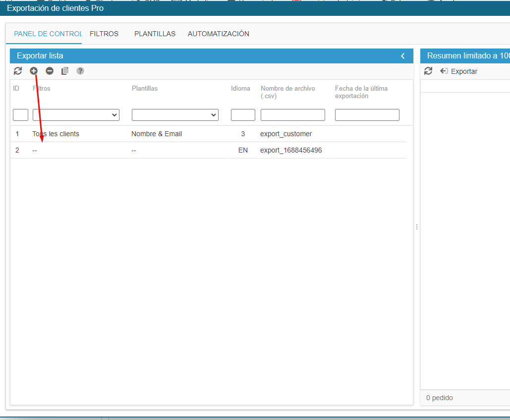Open the PLANTILLAS tab
The width and height of the screenshot is (510, 420).
point(155,34)
